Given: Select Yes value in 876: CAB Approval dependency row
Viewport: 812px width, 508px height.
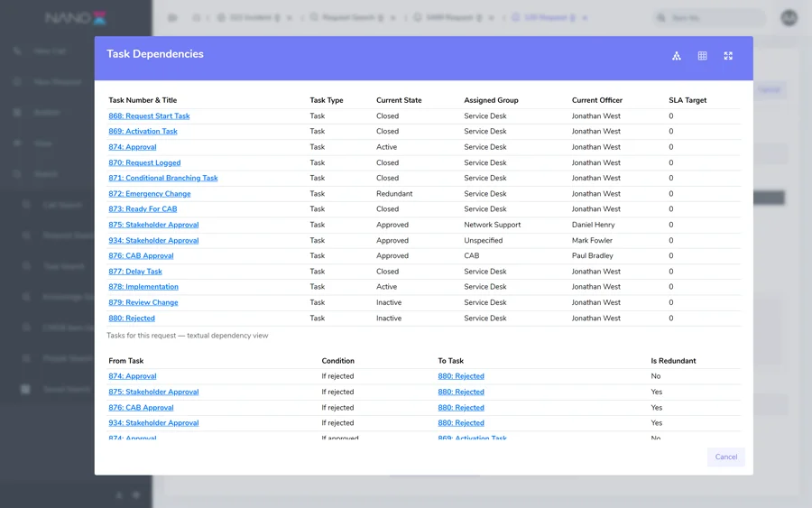Looking at the screenshot, I should point(657,408).
